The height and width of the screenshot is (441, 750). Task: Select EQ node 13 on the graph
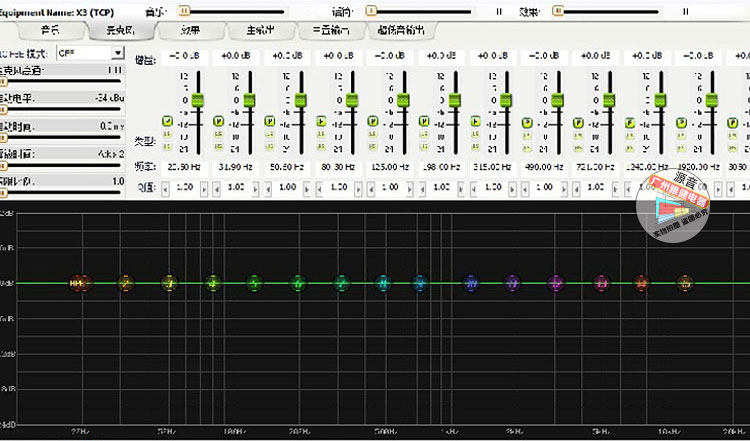click(602, 283)
